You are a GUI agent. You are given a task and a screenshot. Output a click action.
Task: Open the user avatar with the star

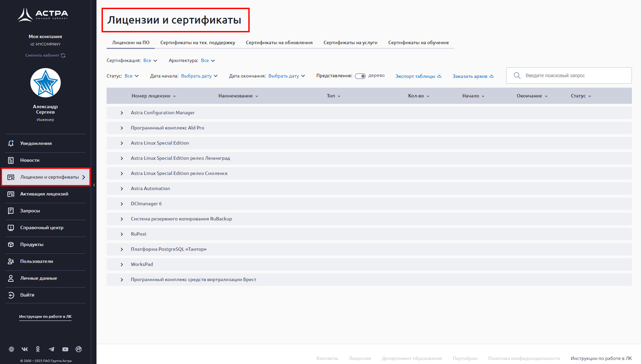[x=46, y=83]
